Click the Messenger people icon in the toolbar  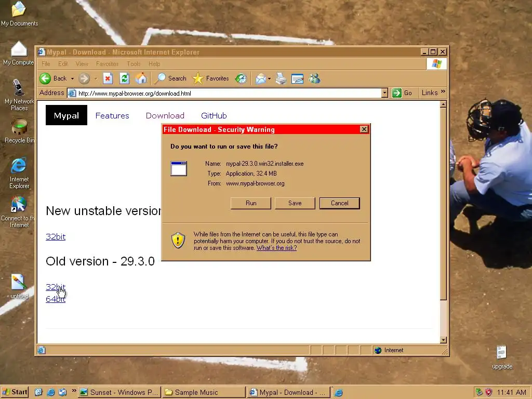click(x=314, y=79)
